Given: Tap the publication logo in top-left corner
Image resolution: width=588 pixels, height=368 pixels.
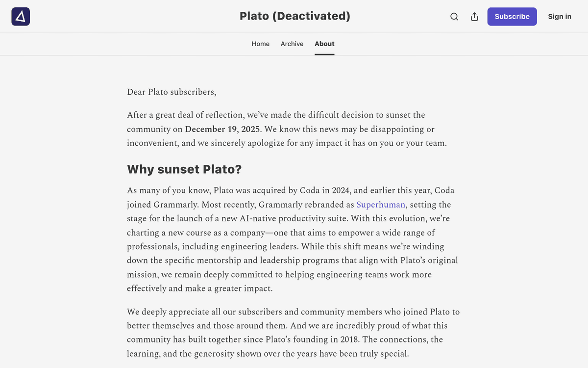Looking at the screenshot, I should pyautogui.click(x=20, y=16).
